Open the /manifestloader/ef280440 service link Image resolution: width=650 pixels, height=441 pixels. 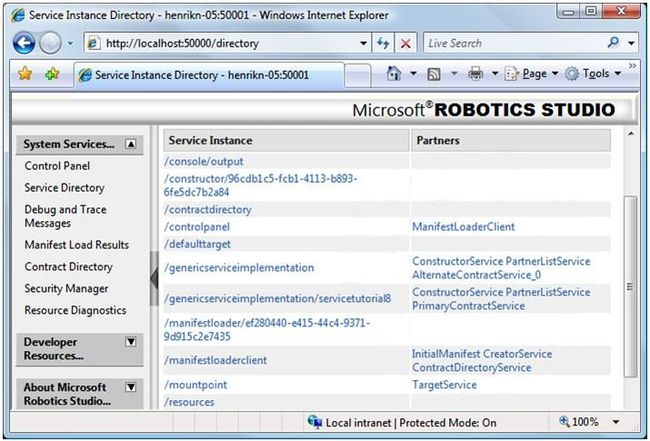tap(267, 330)
